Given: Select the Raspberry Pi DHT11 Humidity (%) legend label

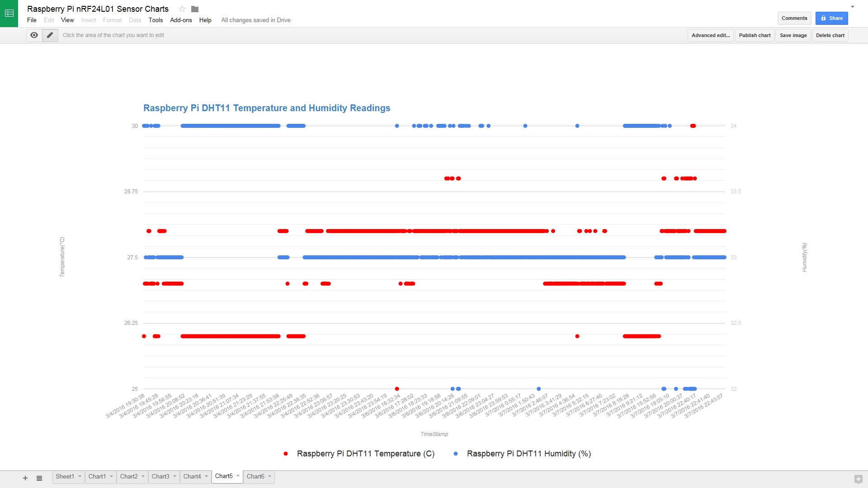Looking at the screenshot, I should 529,454.
